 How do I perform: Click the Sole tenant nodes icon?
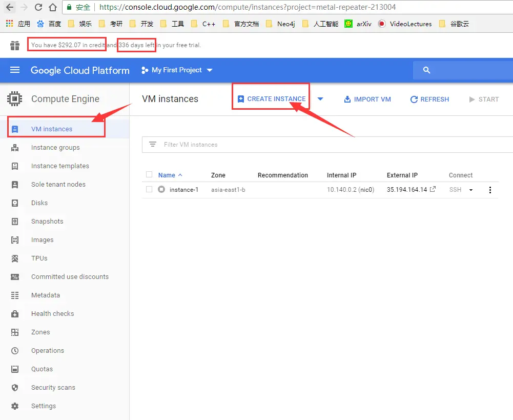pyautogui.click(x=15, y=185)
